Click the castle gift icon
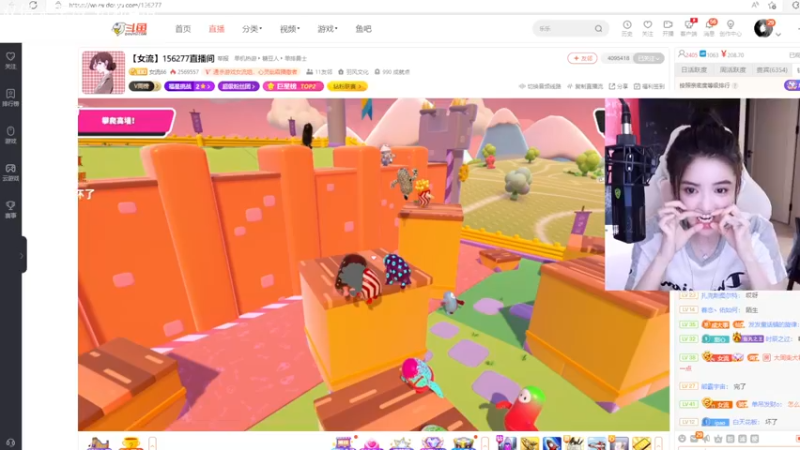800x450 pixels. coord(99,443)
